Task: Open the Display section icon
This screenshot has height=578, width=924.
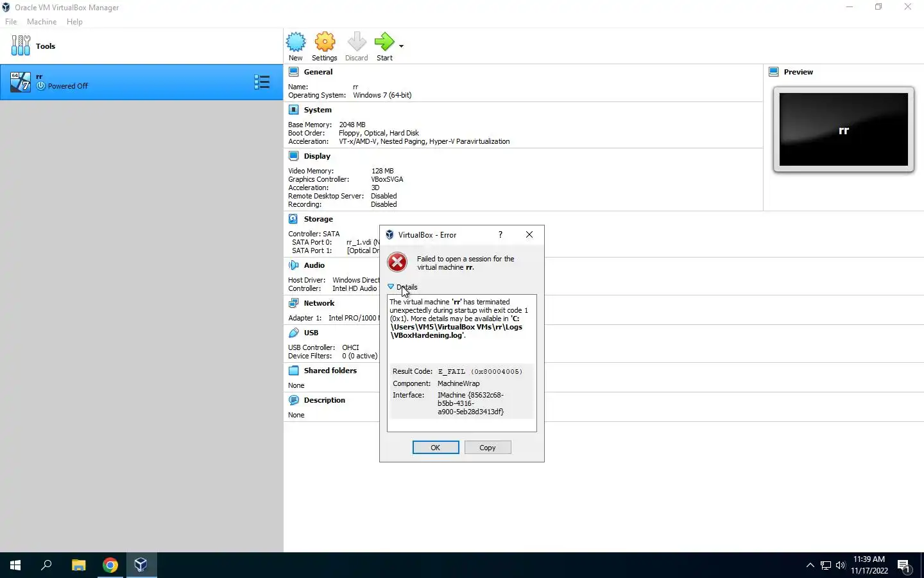Action: [294, 156]
